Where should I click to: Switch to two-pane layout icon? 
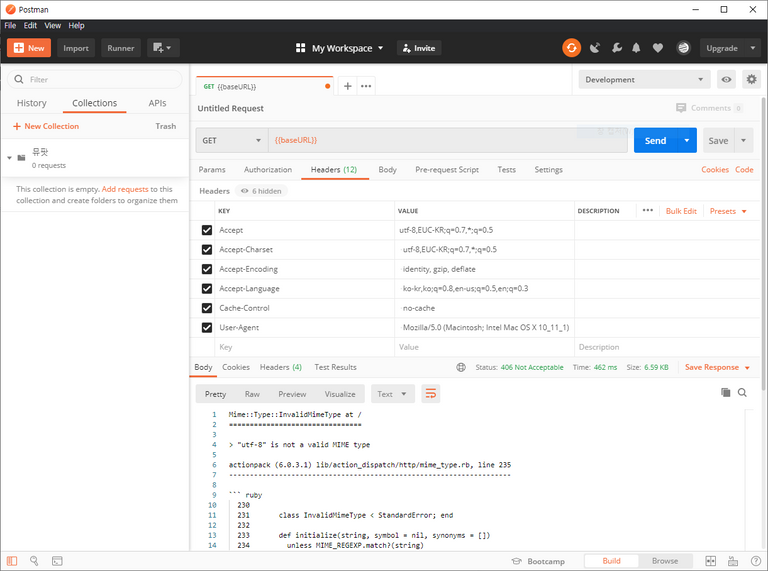pyautogui.click(x=710, y=561)
